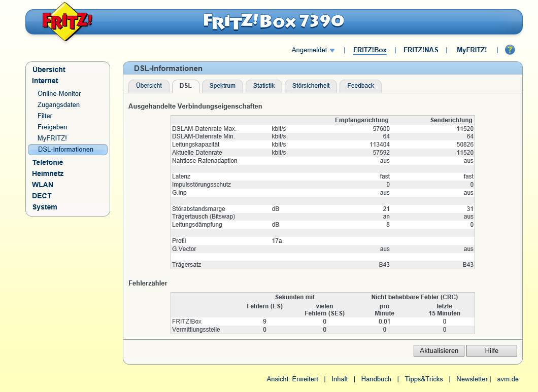Click the Leitungsdämpfung row label
The width and height of the screenshot is (538, 392).
[x=197, y=225]
